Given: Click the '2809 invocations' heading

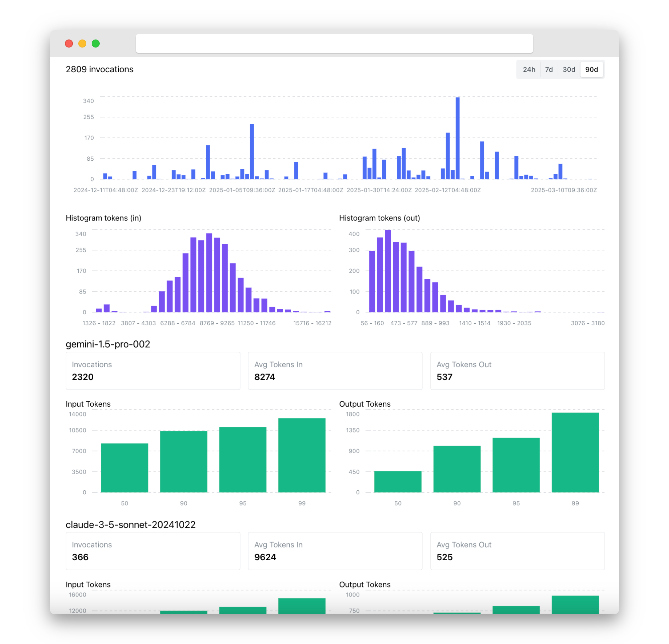Looking at the screenshot, I should tap(99, 69).
